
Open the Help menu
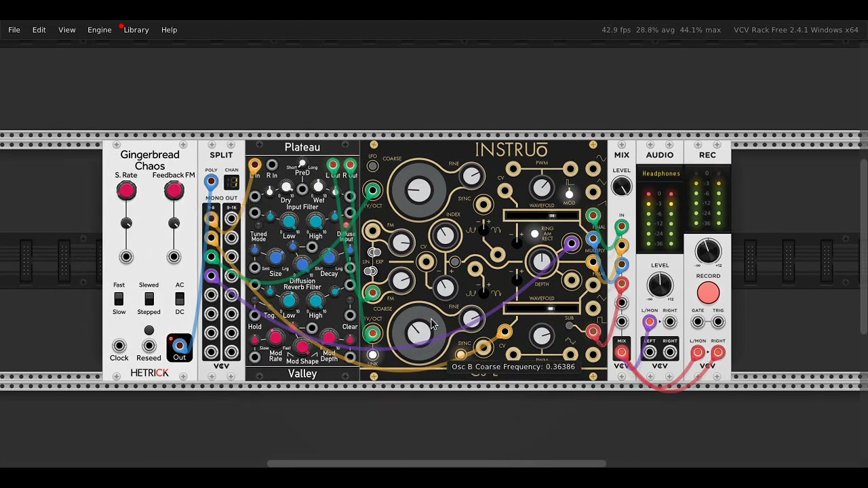[x=170, y=30]
